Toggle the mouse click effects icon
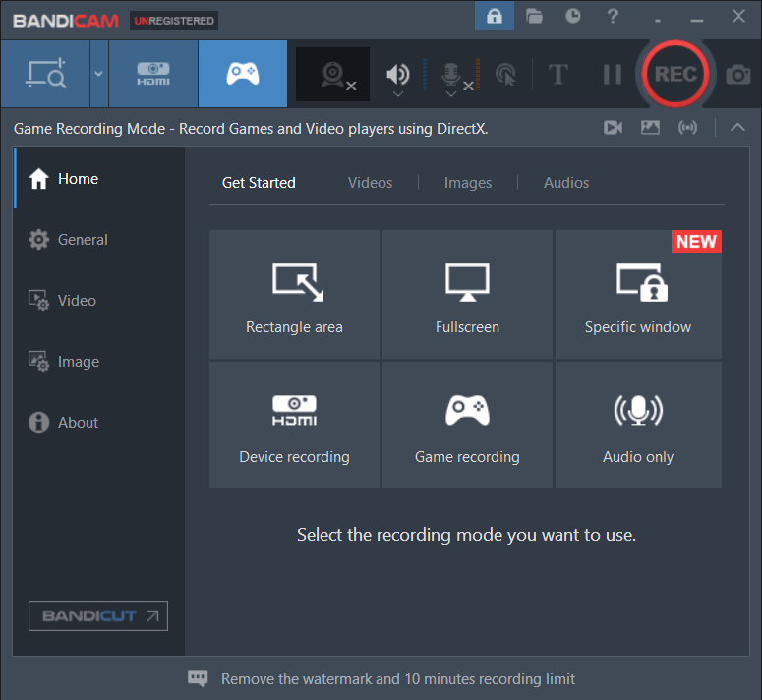The width and height of the screenshot is (762, 700). pyautogui.click(x=505, y=75)
